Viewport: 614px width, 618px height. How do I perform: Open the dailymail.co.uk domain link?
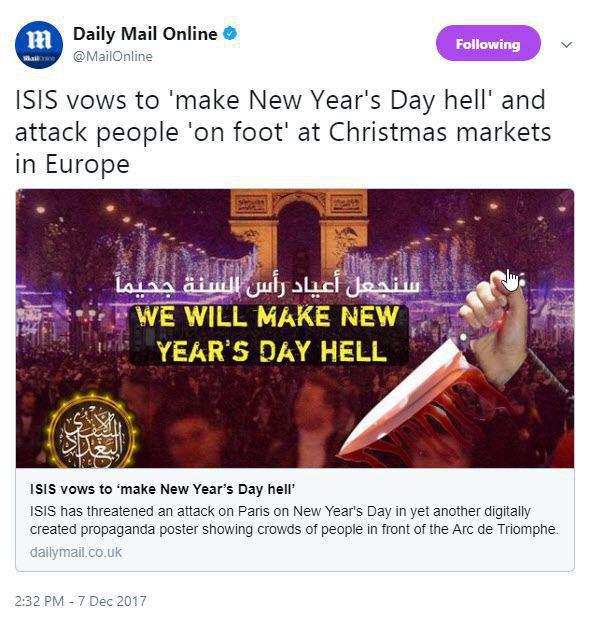[x=75, y=552]
